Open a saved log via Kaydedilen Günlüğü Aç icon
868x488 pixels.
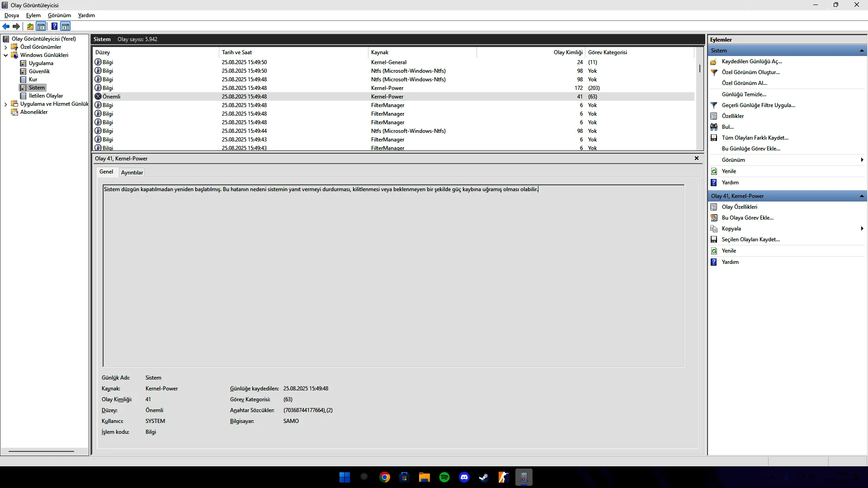tap(714, 61)
